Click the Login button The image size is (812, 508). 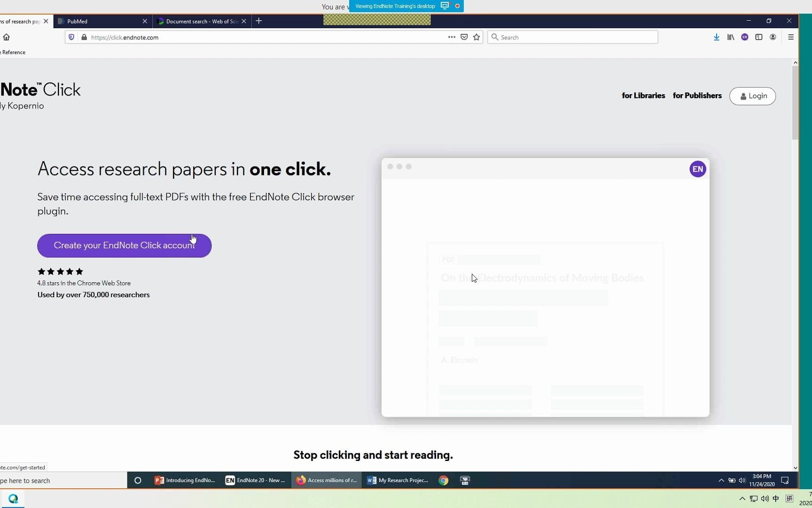click(x=752, y=96)
